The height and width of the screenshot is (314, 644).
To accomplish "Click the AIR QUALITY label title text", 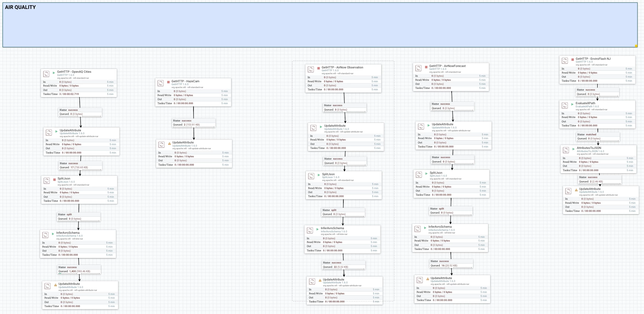I will coord(20,7).
